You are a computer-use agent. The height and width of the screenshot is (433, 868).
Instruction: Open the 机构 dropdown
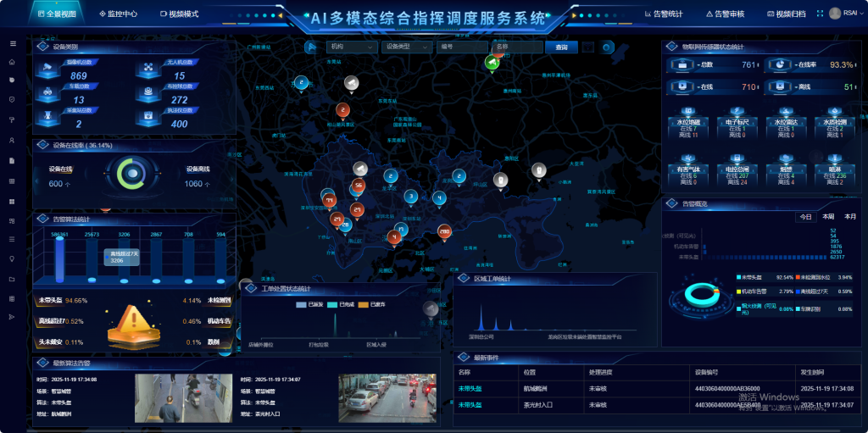[x=351, y=47]
